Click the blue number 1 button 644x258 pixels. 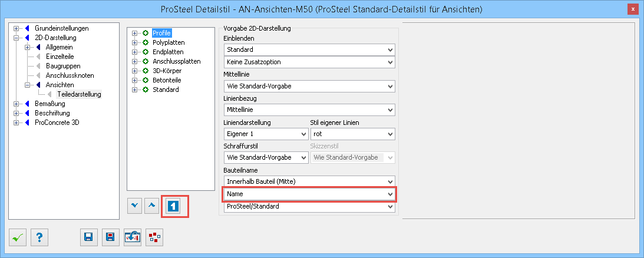[x=173, y=206]
